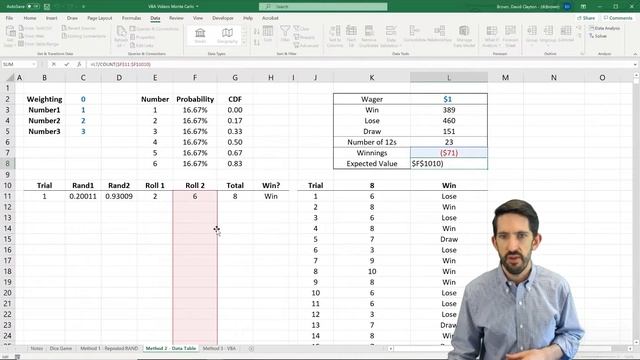
Task: Switch to the View ribbon tab
Action: pyautogui.click(x=198, y=18)
